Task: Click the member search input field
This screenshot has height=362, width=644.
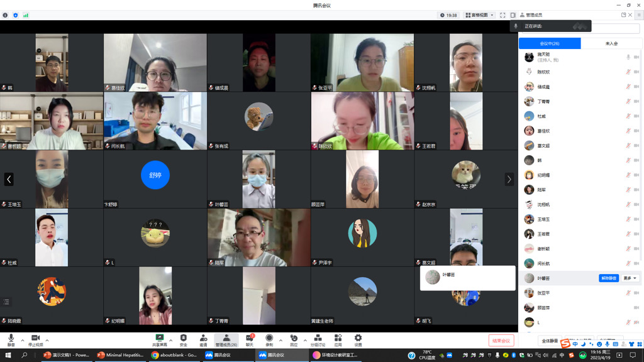Action: 615,28
